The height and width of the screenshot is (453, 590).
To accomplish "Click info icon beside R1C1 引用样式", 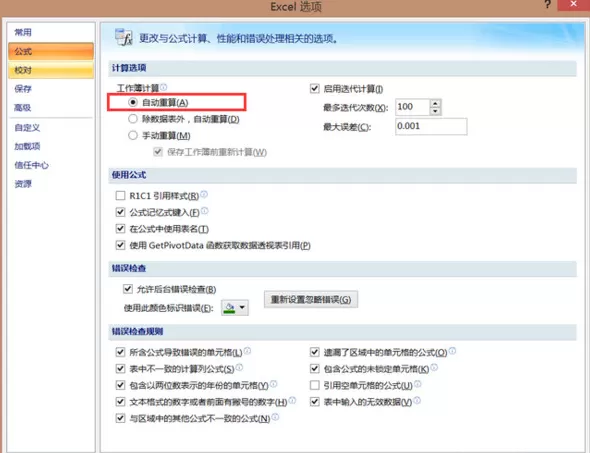I will tap(204, 194).
